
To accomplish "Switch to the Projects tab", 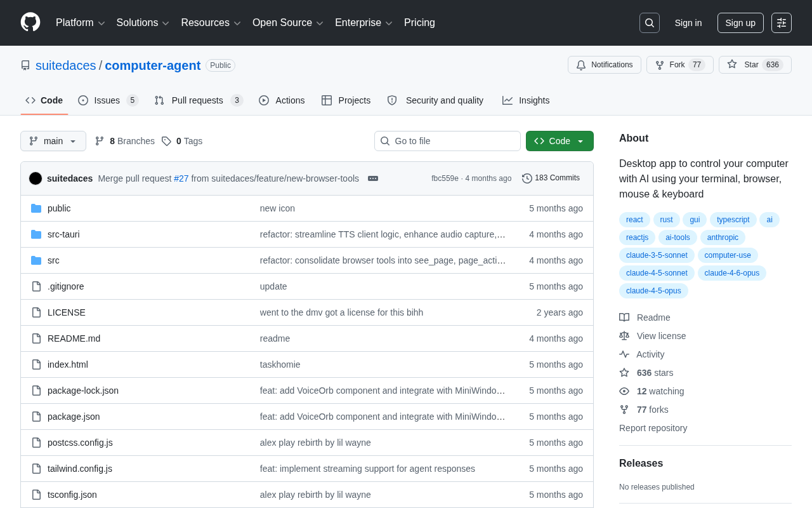I will click(346, 100).
